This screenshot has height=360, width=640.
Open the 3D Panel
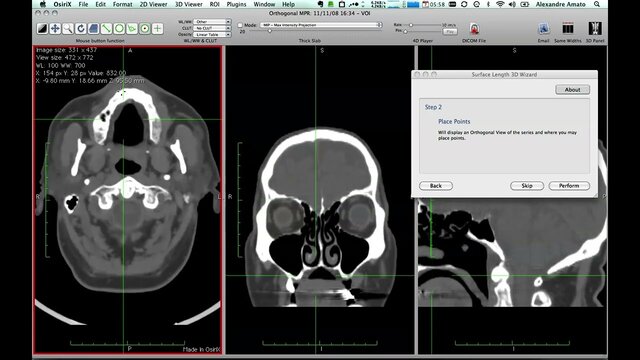click(595, 29)
